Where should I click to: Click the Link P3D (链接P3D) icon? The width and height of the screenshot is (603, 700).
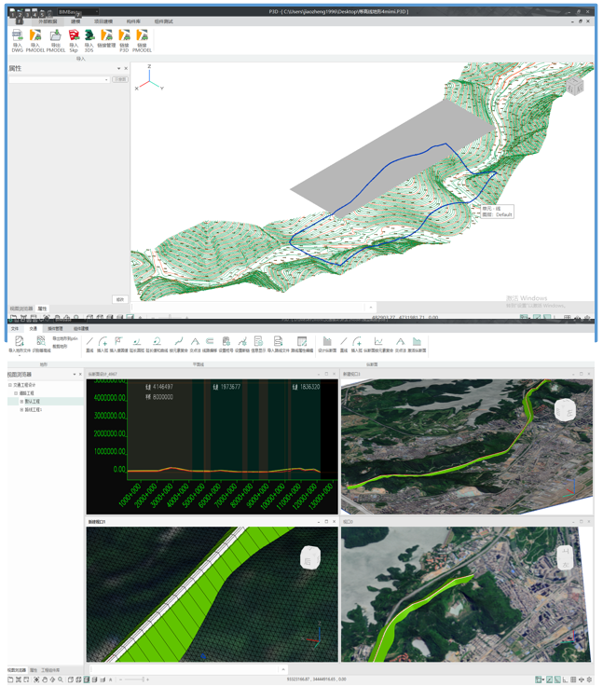tap(124, 40)
